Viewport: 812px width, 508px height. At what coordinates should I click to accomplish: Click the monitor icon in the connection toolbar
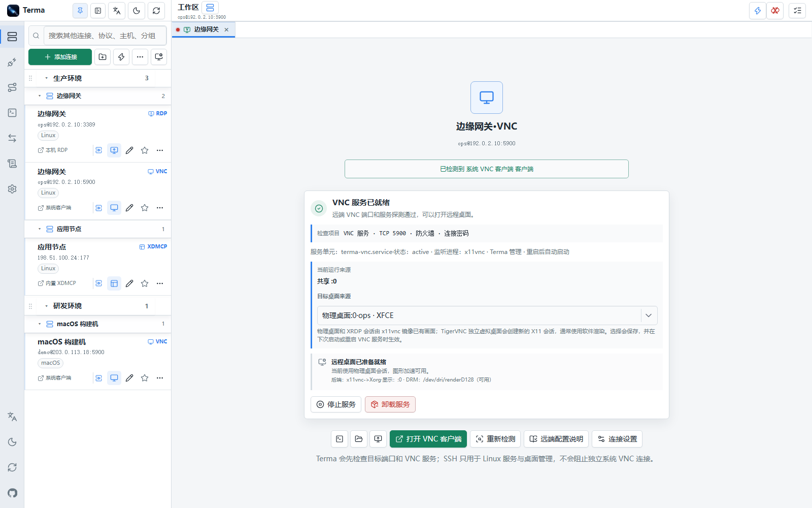[159, 57]
